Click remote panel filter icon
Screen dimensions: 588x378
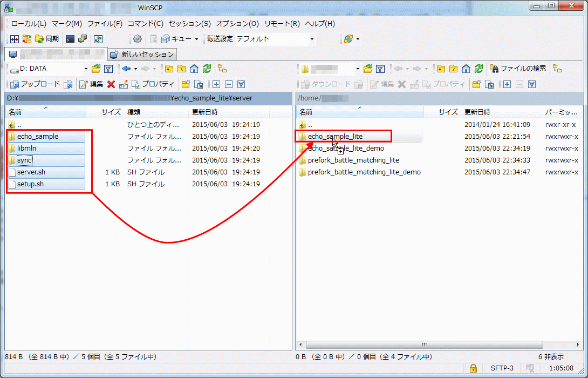click(380, 69)
